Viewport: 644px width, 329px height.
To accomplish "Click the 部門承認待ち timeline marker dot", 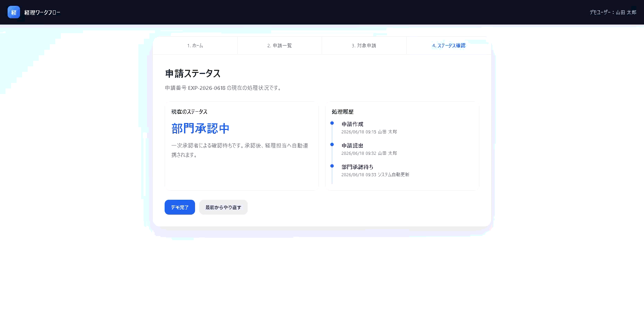I will [x=332, y=166].
